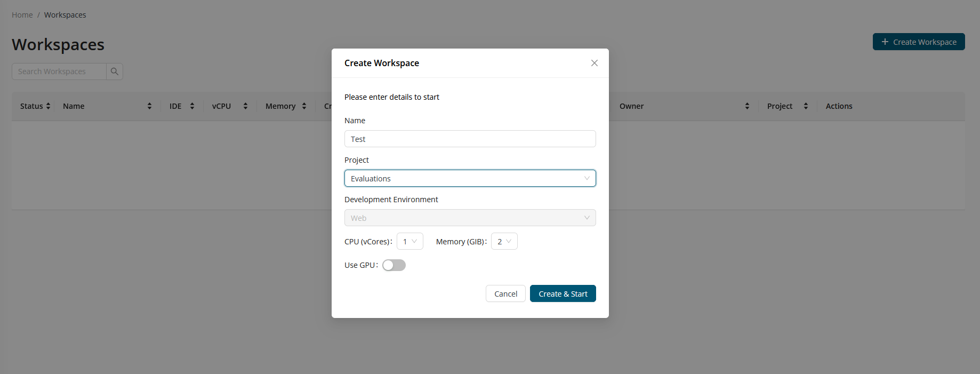Click the Status column header text
The height and width of the screenshot is (374, 980).
click(x=31, y=106)
